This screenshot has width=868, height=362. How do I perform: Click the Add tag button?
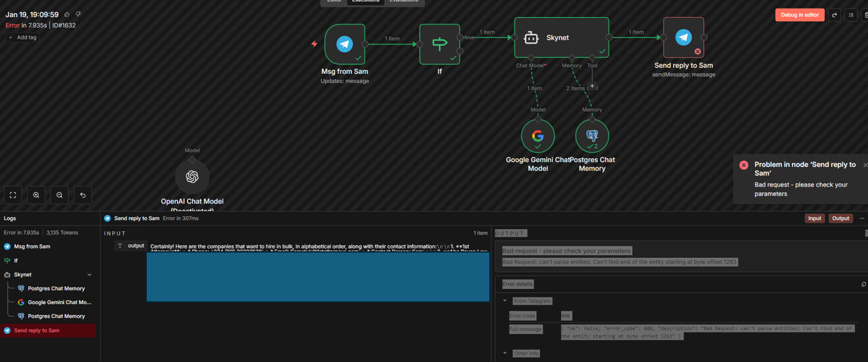pos(22,38)
